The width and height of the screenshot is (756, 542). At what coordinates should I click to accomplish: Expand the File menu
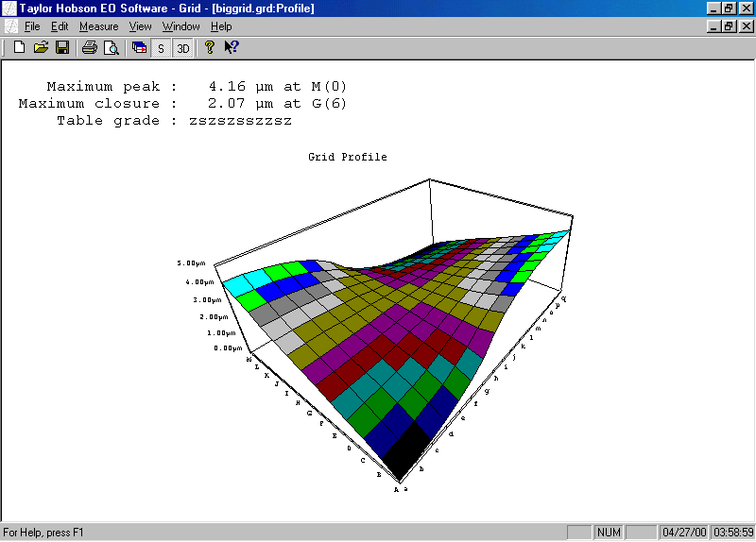pyautogui.click(x=32, y=26)
